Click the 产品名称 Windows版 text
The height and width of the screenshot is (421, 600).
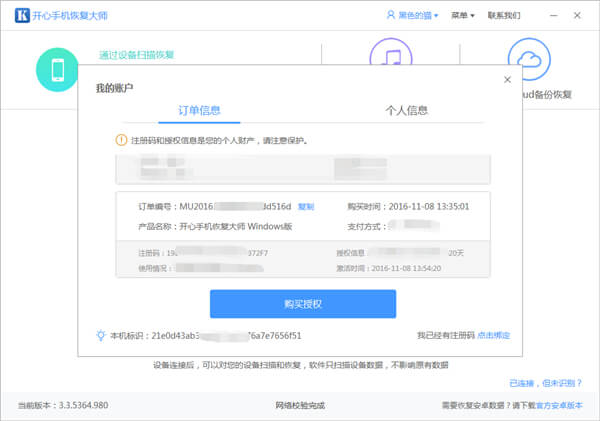pyautogui.click(x=215, y=227)
